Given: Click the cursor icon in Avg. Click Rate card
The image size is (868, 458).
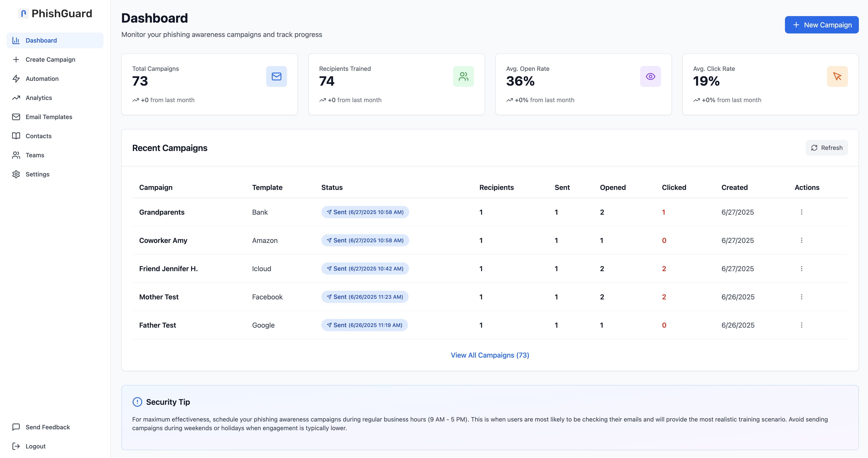Looking at the screenshot, I should click(837, 76).
